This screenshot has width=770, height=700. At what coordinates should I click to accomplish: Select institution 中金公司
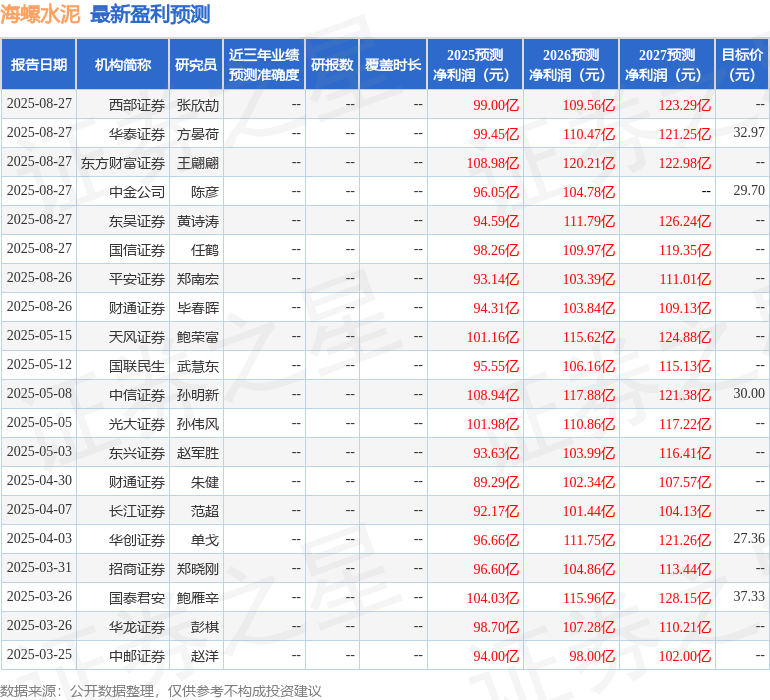137,192
